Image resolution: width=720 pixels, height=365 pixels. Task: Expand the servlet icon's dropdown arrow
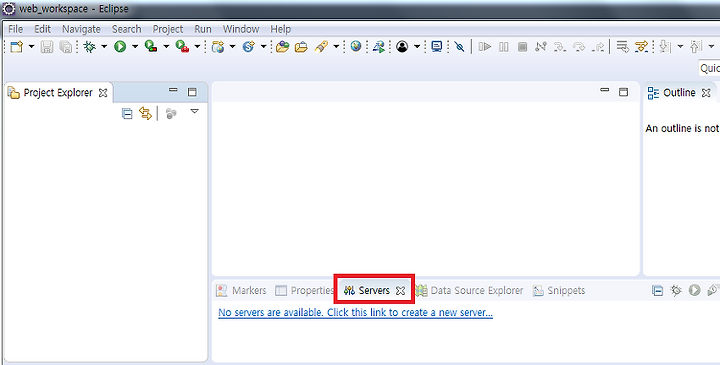tap(264, 46)
